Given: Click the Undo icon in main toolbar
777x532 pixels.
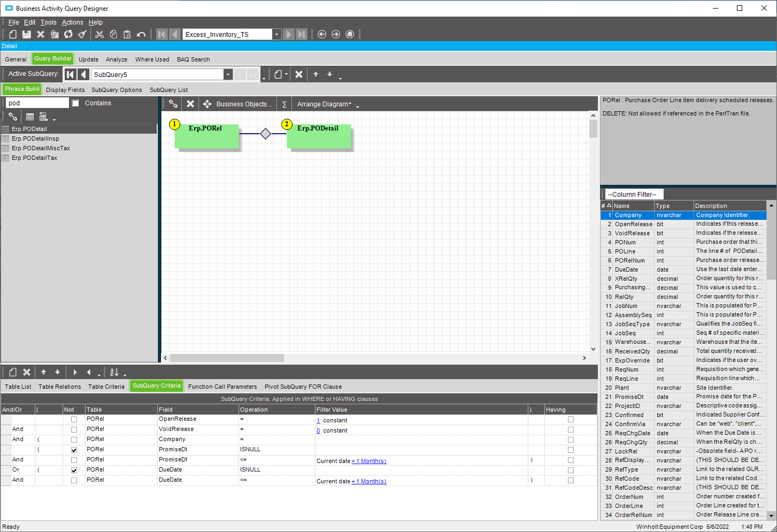Looking at the screenshot, I should [141, 34].
